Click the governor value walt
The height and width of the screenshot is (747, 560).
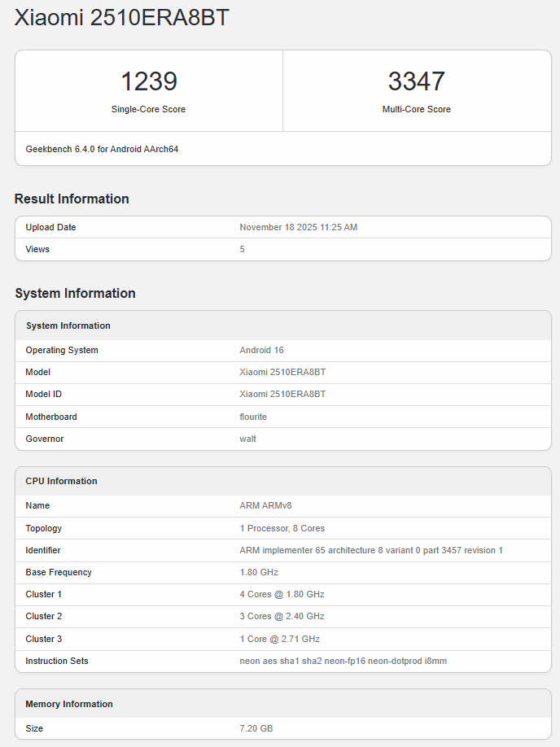(x=247, y=439)
